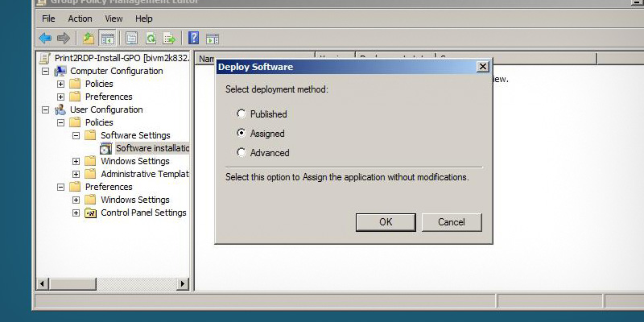
Task: Toggle the Show/Hide Console Tree icon
Action: [107, 38]
